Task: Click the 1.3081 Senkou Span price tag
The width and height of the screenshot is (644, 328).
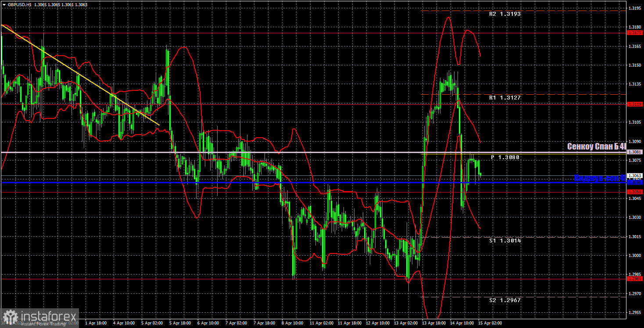Action: [635, 152]
